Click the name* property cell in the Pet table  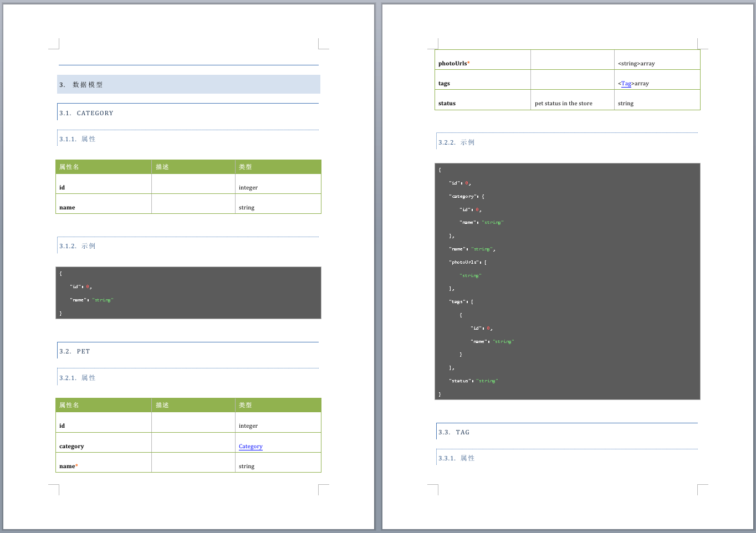click(x=69, y=467)
